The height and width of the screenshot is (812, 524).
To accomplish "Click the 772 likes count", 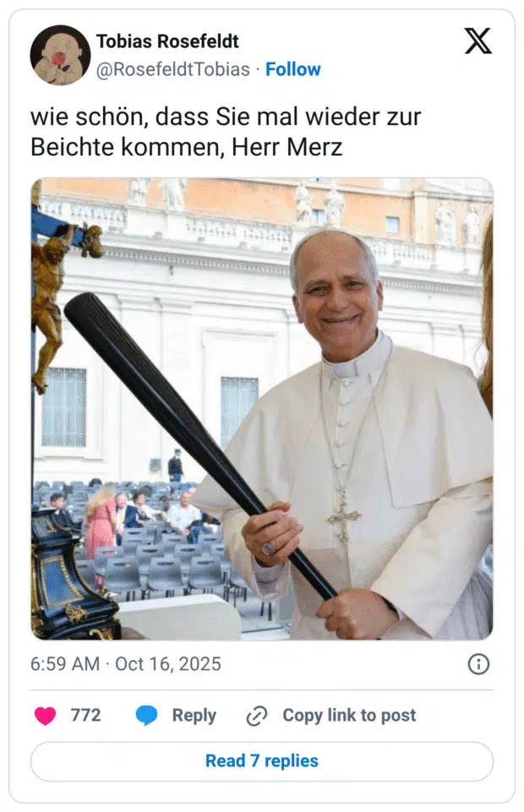I will (x=86, y=715).
